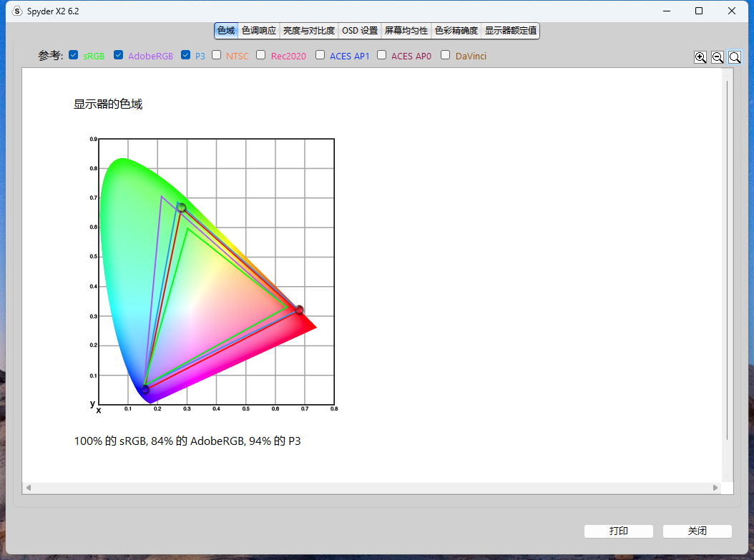
Task: Select the fit-to-window magnifier icon
Action: click(x=735, y=57)
